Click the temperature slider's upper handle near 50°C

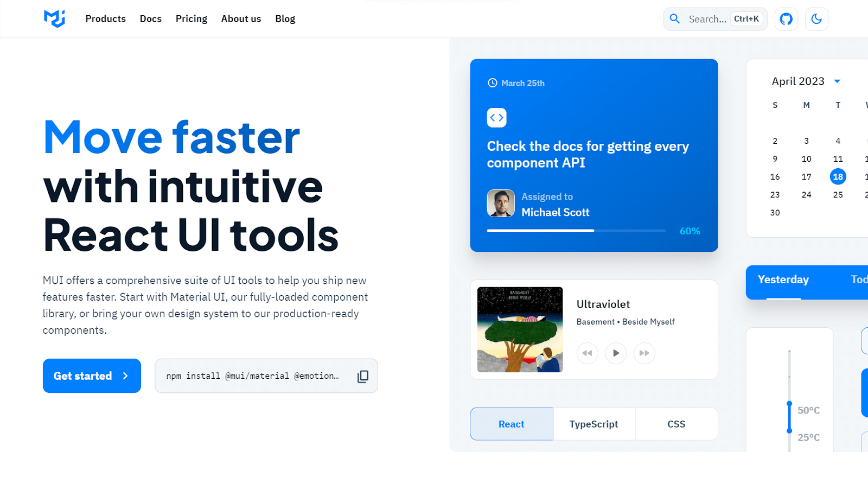point(789,404)
